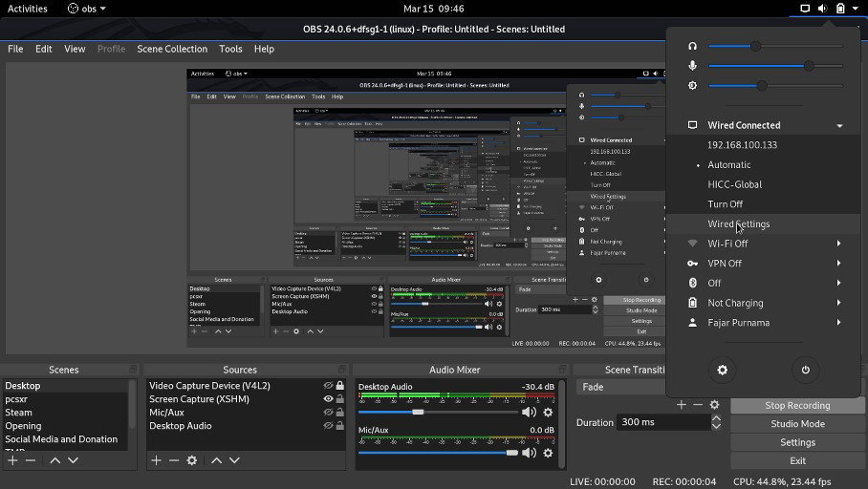The width and height of the screenshot is (868, 489).
Task: Click the Stop Recording button
Action: 797,406
